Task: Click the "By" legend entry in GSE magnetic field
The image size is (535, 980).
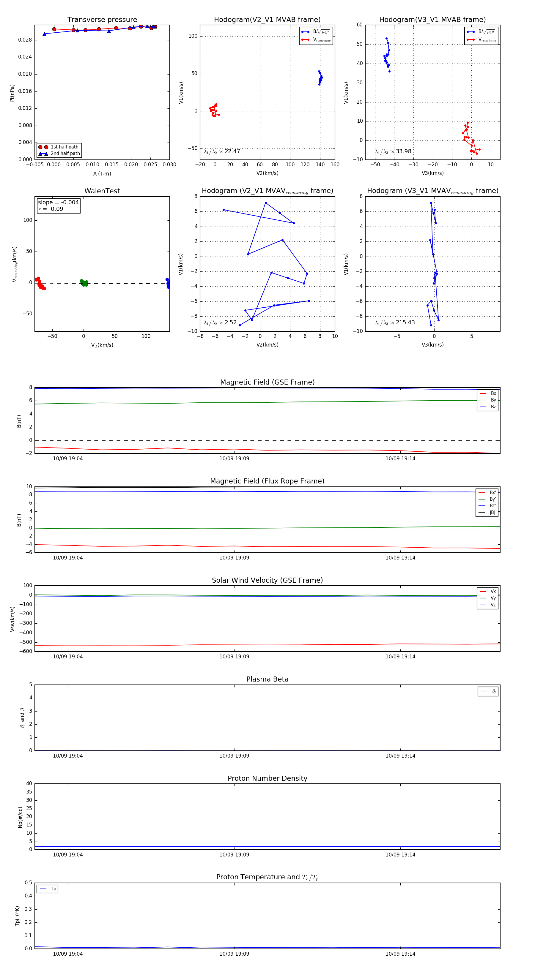Action: 488,400
